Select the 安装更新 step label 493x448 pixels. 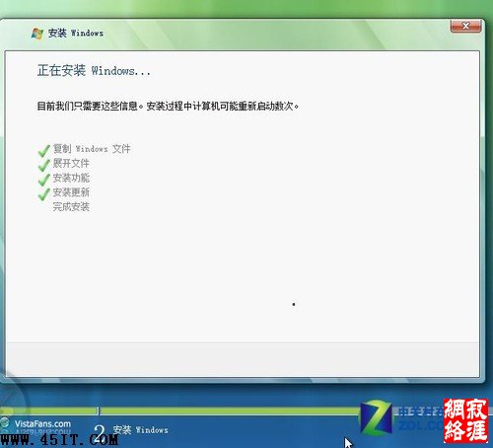[71, 192]
